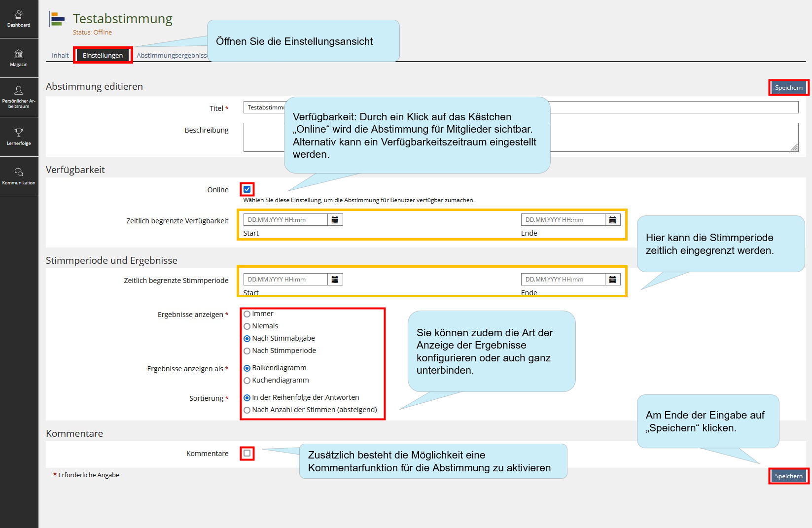Focus the Verfügbarkeit Start date field
The image size is (812, 528).
pos(285,220)
